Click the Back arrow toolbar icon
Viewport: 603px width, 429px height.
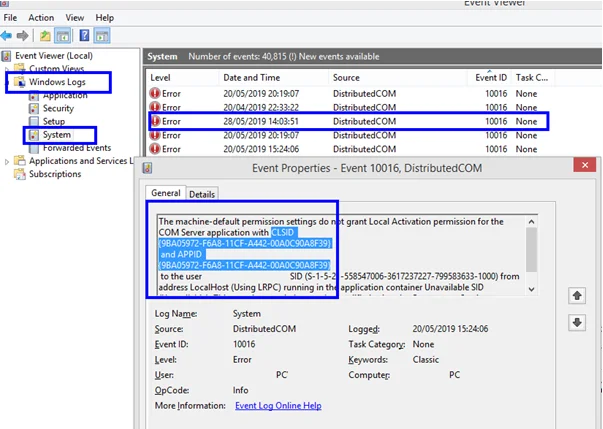coord(6,36)
